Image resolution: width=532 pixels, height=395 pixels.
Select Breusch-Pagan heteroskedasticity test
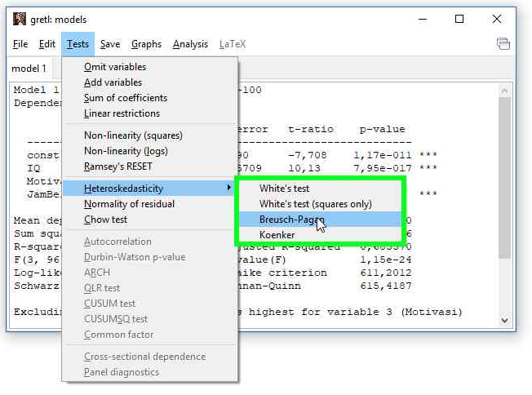[291, 220]
